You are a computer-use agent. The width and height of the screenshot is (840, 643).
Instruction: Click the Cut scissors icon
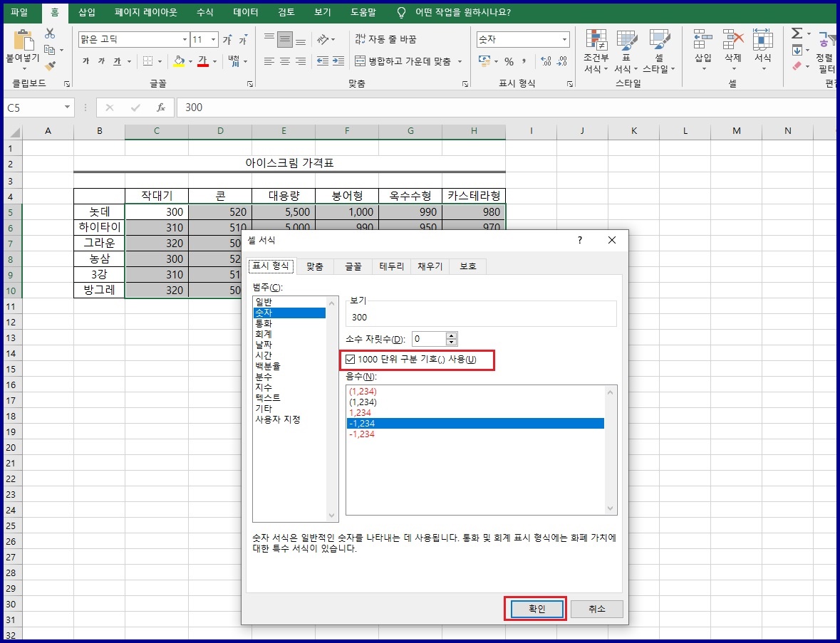coord(48,33)
